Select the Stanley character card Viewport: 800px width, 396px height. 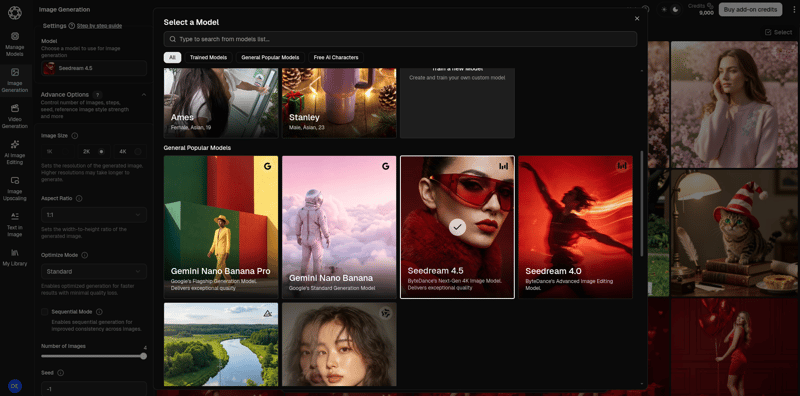click(339, 103)
